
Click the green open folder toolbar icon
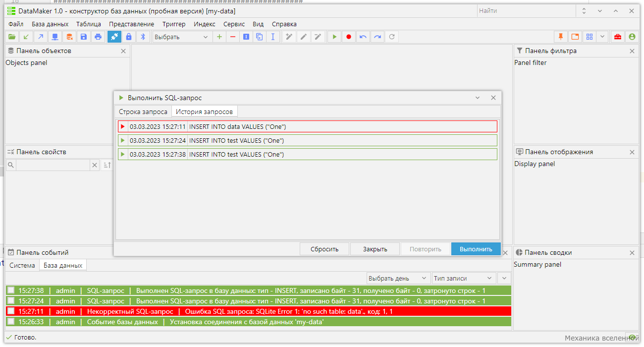tap(12, 37)
